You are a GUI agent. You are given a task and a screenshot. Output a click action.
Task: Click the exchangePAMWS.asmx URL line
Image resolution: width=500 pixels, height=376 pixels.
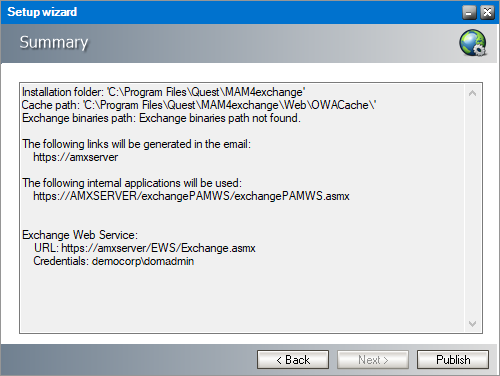pos(191,196)
